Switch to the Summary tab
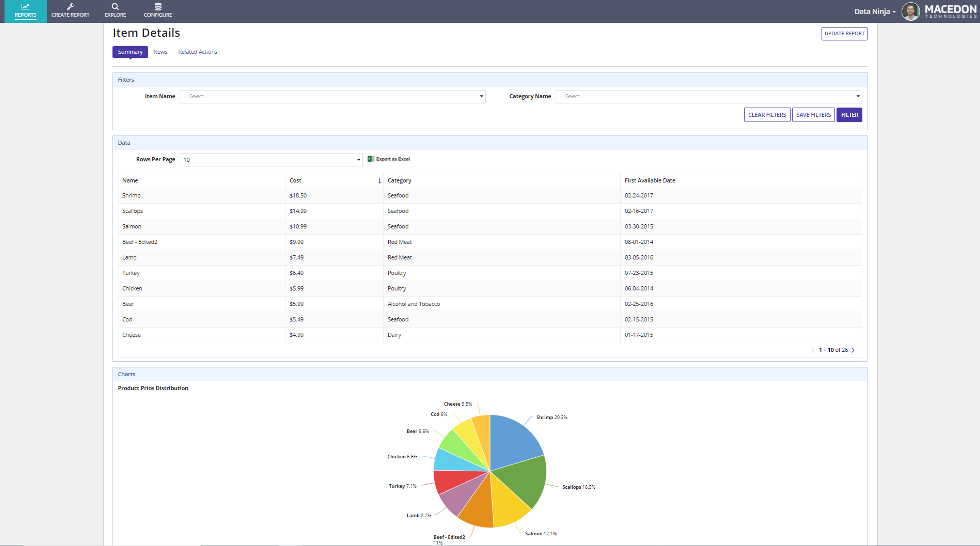Screen dimensions: 980x546 [130, 52]
